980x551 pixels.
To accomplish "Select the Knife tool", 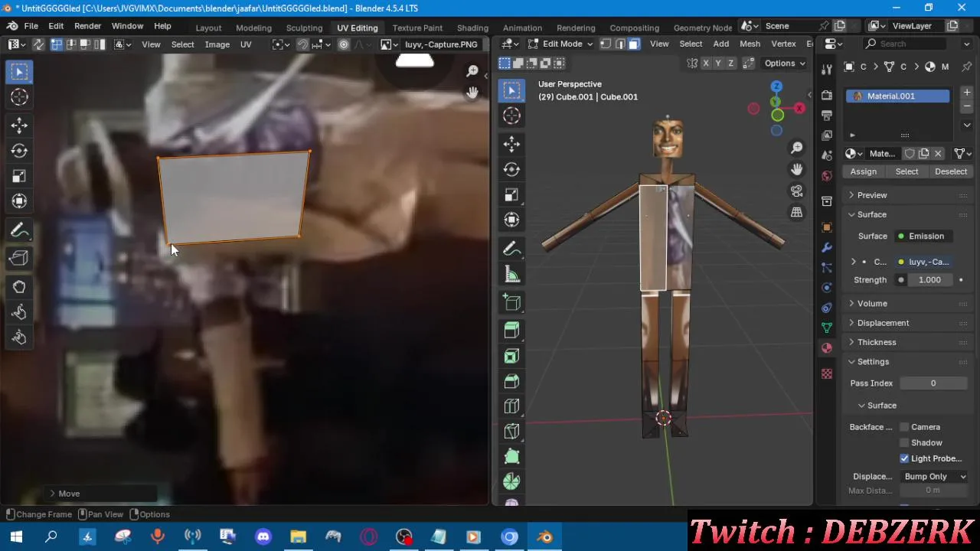I will point(511,432).
